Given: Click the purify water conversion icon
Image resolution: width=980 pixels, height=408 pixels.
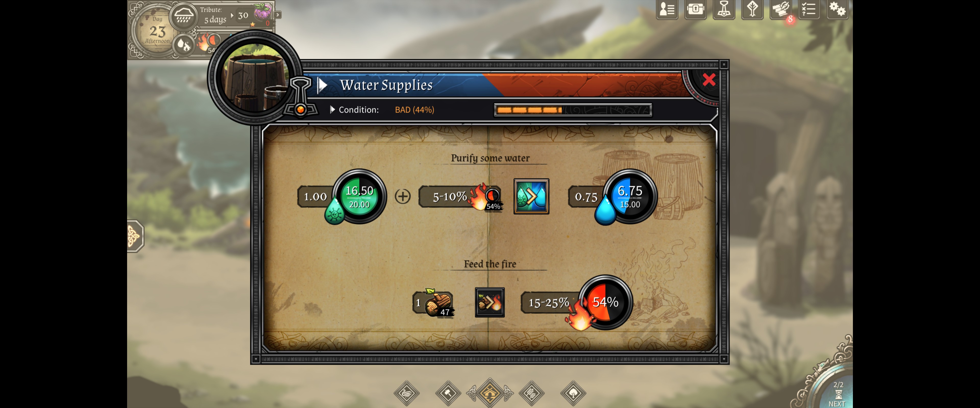Looking at the screenshot, I should click(x=531, y=196).
